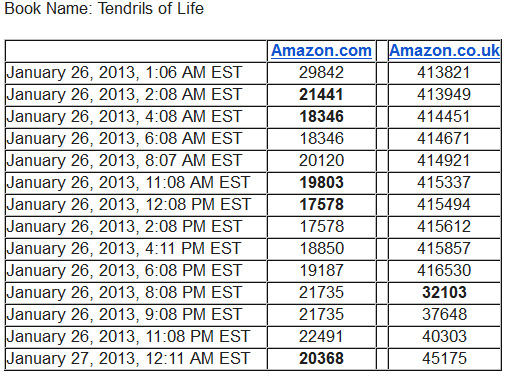Click Amazon.co.uk value 416530

click(444, 270)
